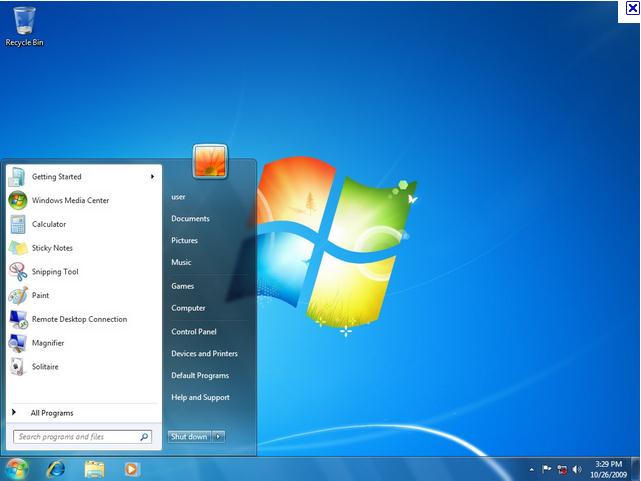This screenshot has height=481, width=641.
Task: Expand the All Programs arrow
Action: tap(14, 412)
